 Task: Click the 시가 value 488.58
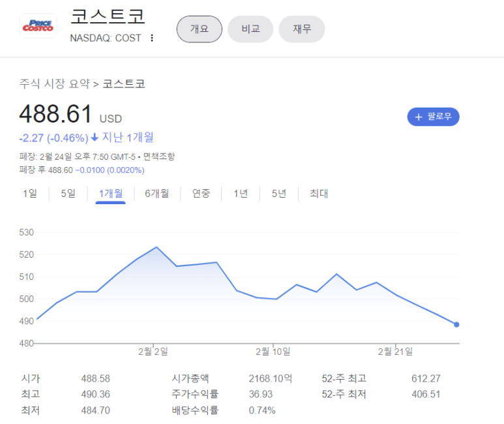(x=95, y=378)
